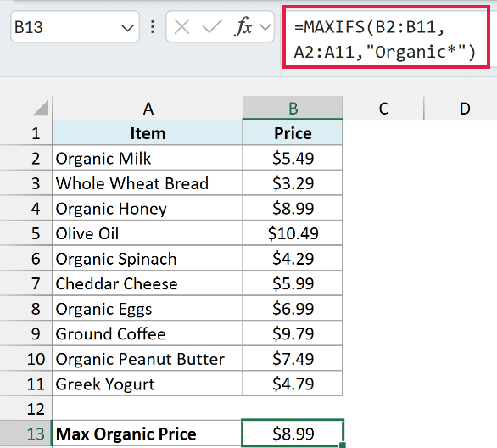This screenshot has width=497, height=448.
Task: Select the Organic Peanut Butter cell
Action: coord(148,358)
